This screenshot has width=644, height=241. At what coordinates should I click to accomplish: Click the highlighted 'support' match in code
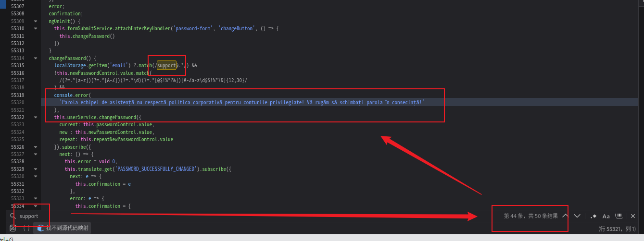tap(166, 65)
